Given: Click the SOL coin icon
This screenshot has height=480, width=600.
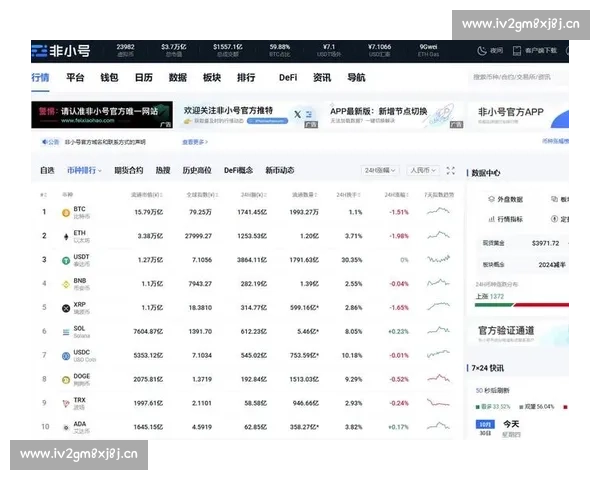Looking at the screenshot, I should tap(66, 332).
